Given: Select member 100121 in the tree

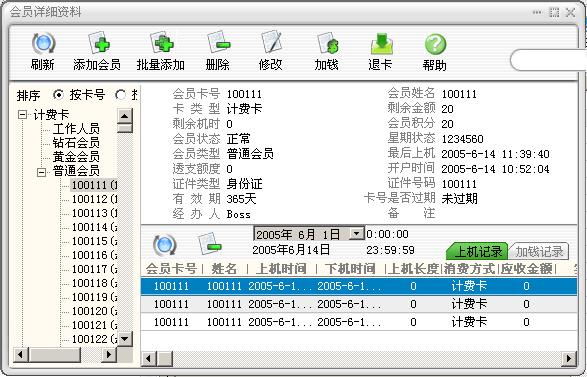Looking at the screenshot, I should click(94, 325).
